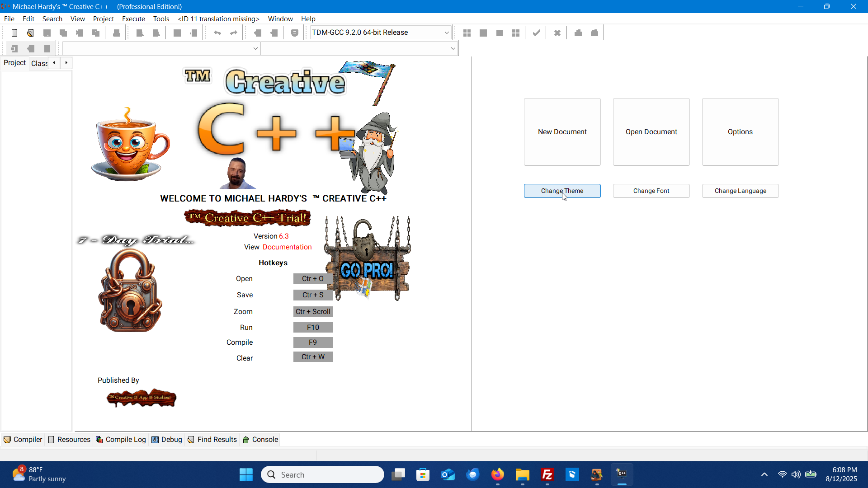Open the Execute menu
The width and height of the screenshot is (868, 488).
point(133,19)
